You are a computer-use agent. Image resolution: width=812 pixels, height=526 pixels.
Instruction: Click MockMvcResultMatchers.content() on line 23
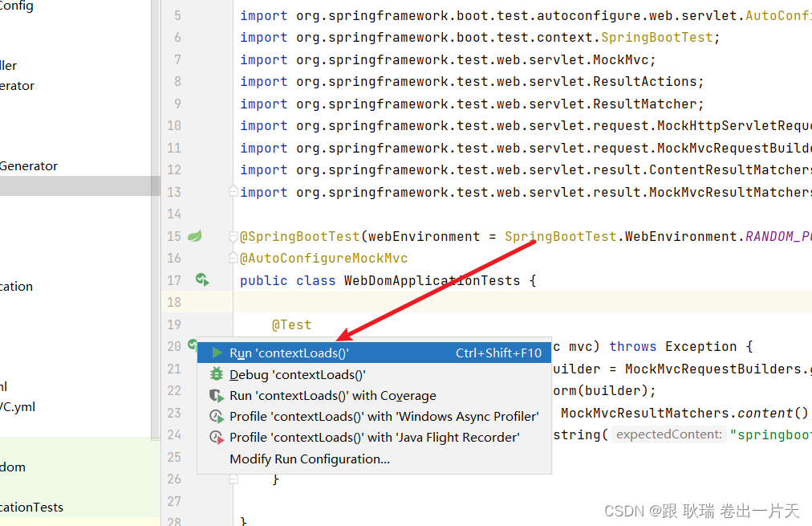coord(684,413)
